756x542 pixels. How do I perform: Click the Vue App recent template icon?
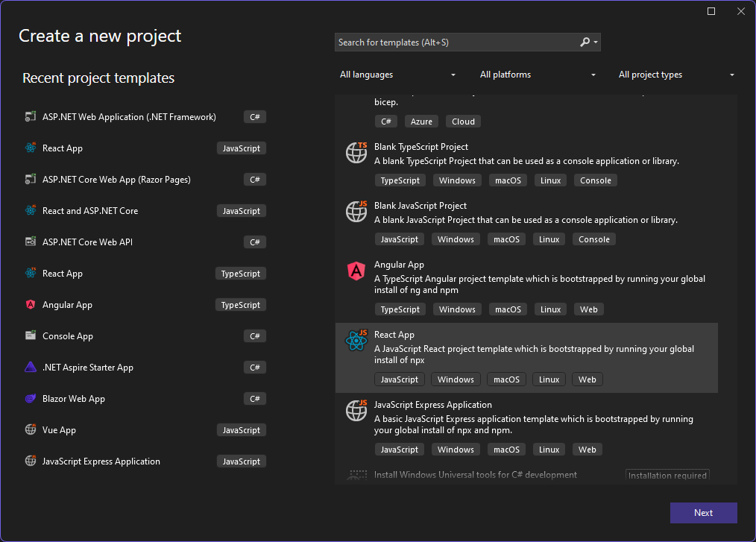click(31, 430)
